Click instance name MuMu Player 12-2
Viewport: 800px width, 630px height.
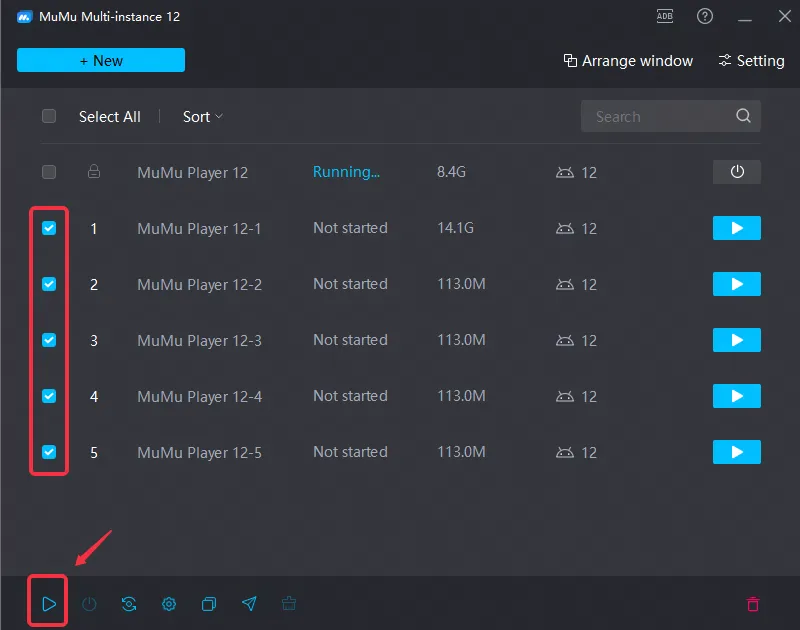point(199,285)
